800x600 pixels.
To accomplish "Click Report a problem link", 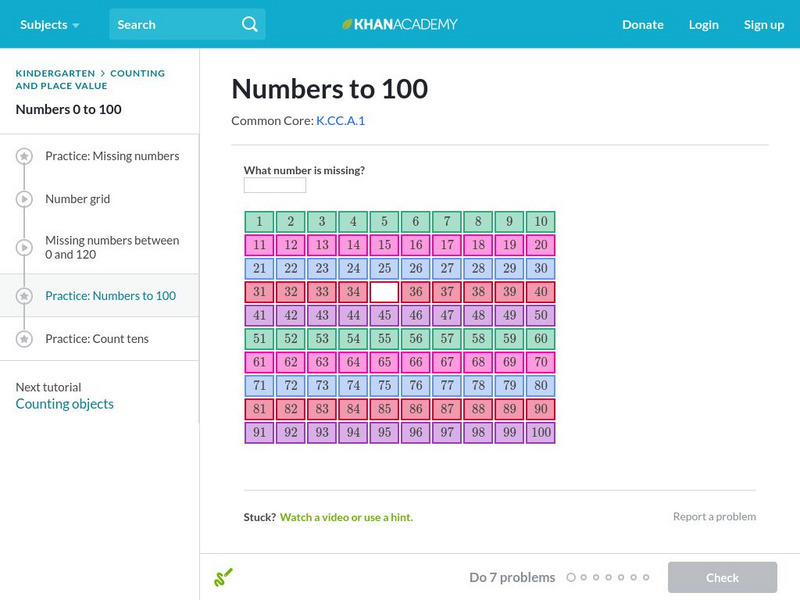I will (714, 517).
